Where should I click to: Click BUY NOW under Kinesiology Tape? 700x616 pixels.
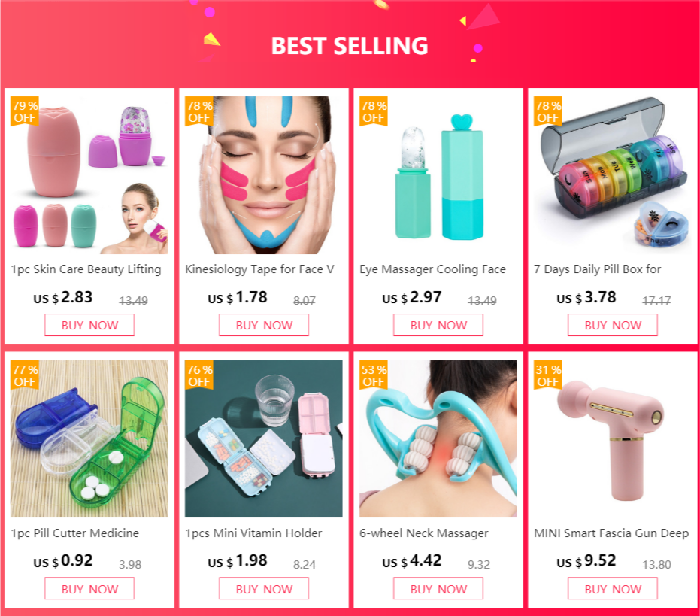coord(264,325)
